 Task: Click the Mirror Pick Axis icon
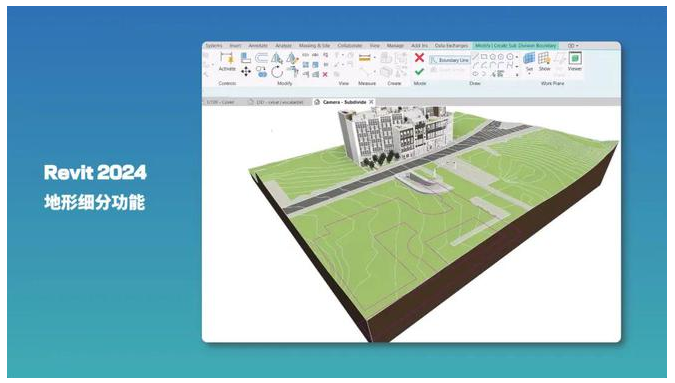(276, 58)
